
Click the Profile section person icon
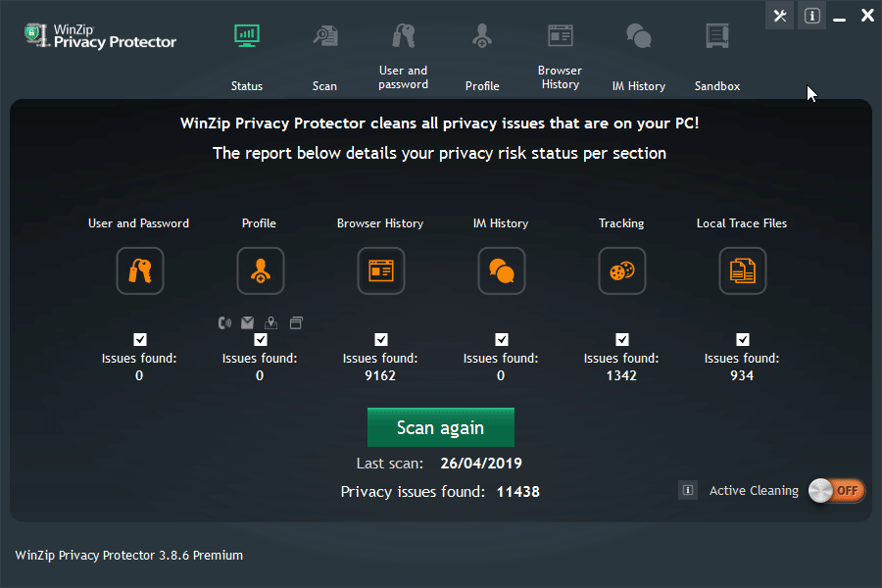click(x=260, y=270)
